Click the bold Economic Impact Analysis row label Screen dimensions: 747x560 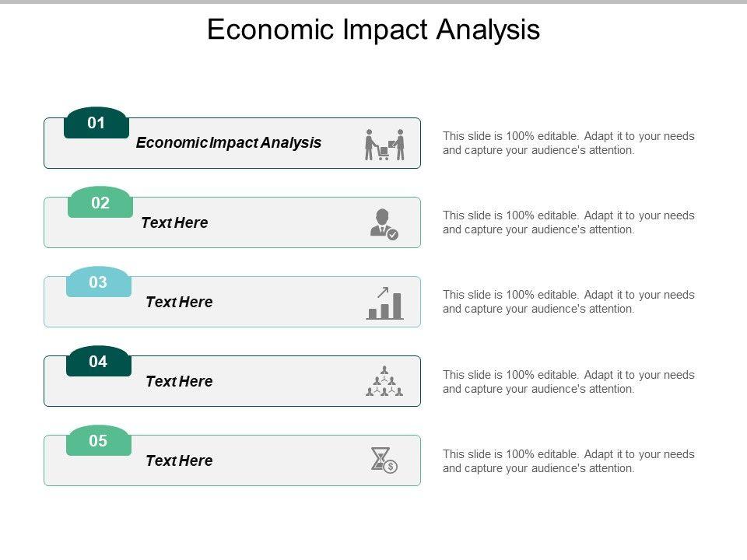point(229,143)
